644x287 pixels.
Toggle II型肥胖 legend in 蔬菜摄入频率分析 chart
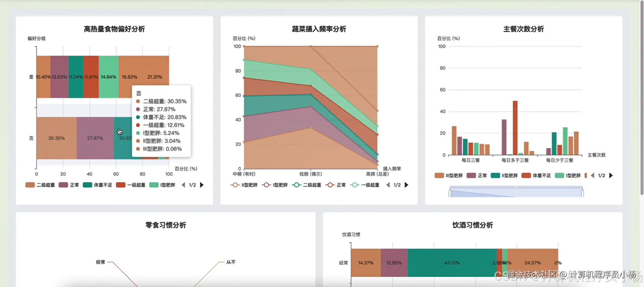(x=244, y=185)
